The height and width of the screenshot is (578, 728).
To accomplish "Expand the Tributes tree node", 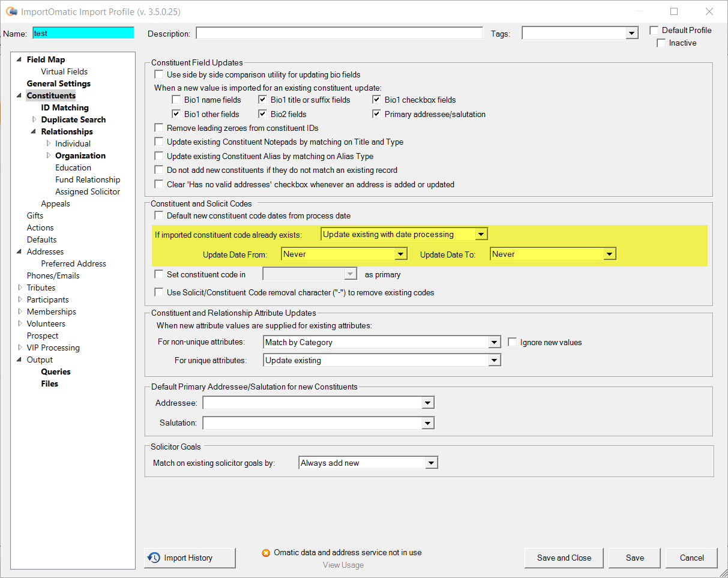I will 20,287.
